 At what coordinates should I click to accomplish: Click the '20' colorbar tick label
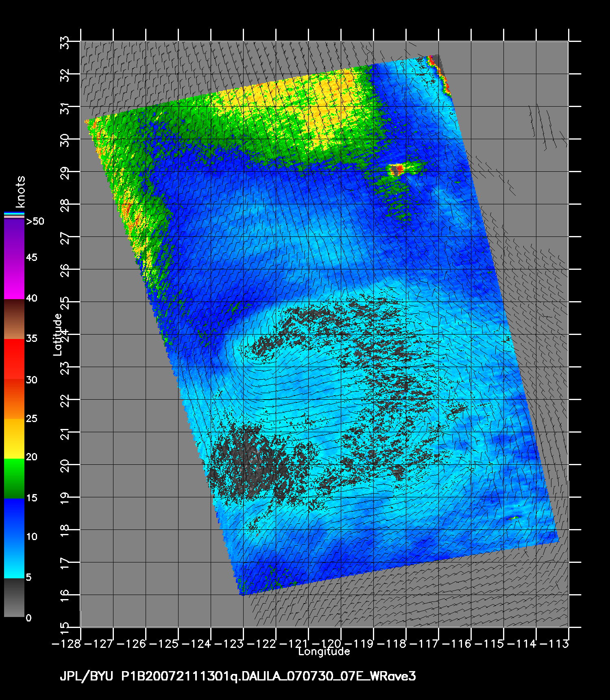(x=32, y=457)
